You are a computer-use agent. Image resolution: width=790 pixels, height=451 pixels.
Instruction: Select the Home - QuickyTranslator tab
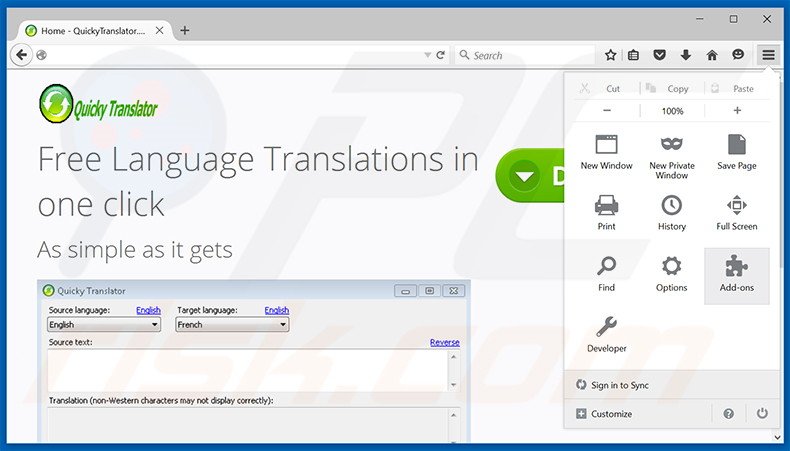(94, 31)
